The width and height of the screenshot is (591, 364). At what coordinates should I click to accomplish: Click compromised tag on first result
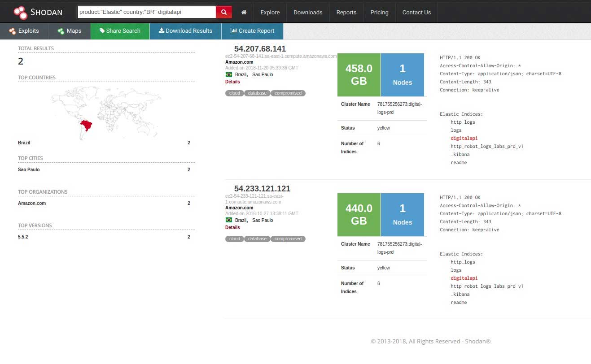point(288,93)
